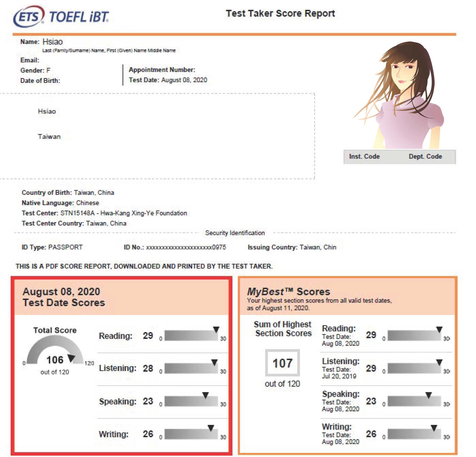Click the test taker portrait image
Image resolution: width=476 pixels, height=457 pixels.
click(399, 95)
